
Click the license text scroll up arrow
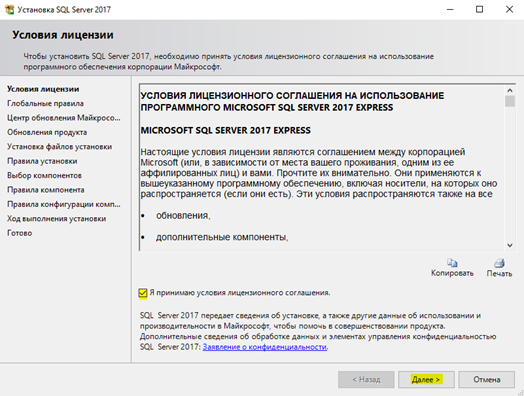[x=510, y=90]
